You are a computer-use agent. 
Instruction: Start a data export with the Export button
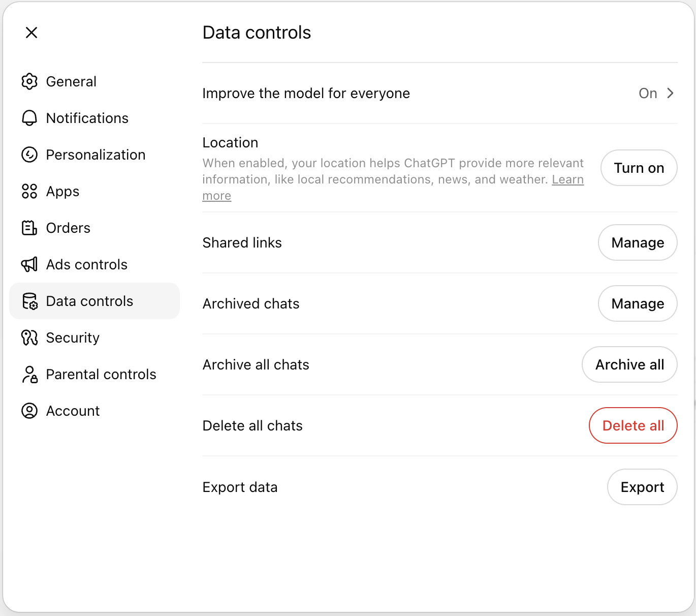click(x=642, y=487)
